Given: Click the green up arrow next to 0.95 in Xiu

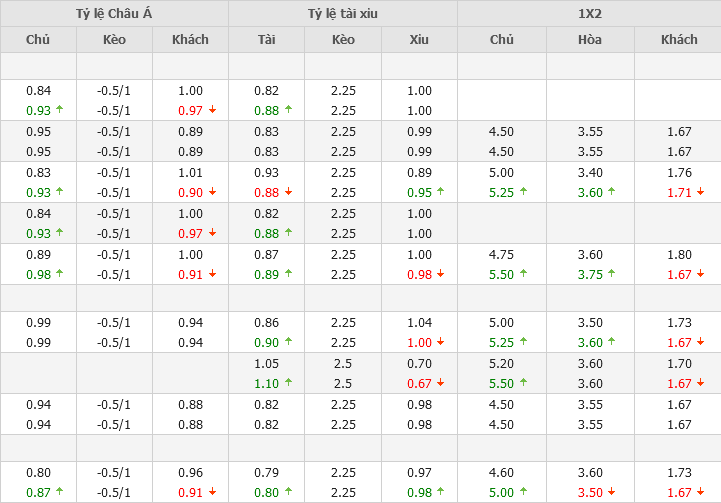Looking at the screenshot, I should [441, 192].
